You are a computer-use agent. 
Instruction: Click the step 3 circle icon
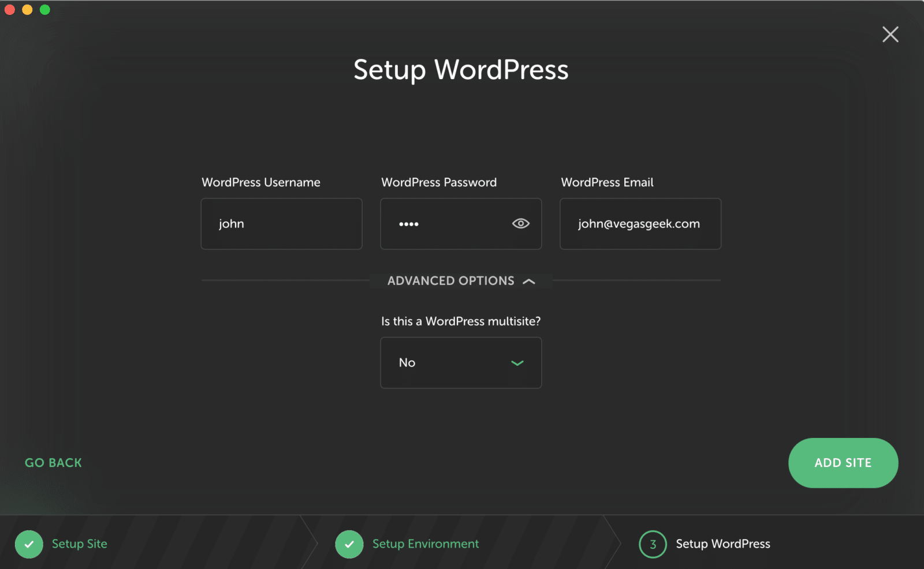point(653,544)
